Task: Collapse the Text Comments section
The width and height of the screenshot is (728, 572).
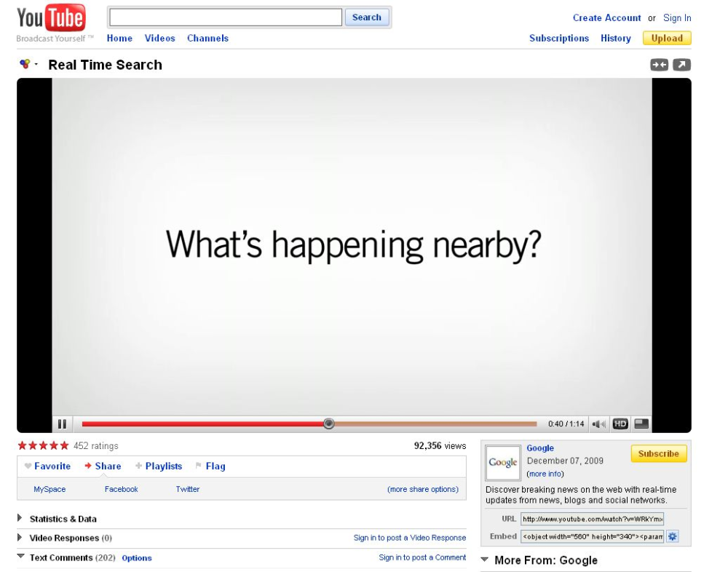Action: pos(20,557)
